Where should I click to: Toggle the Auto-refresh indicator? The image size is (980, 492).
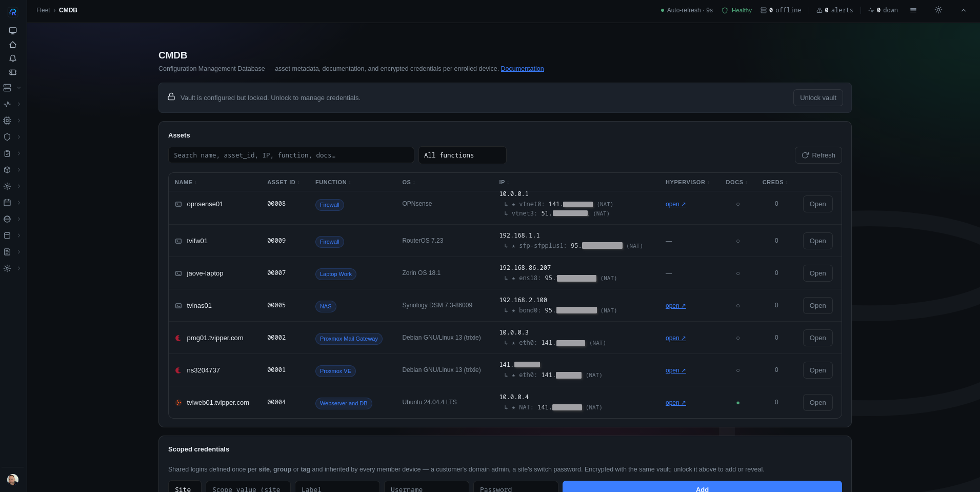[686, 10]
